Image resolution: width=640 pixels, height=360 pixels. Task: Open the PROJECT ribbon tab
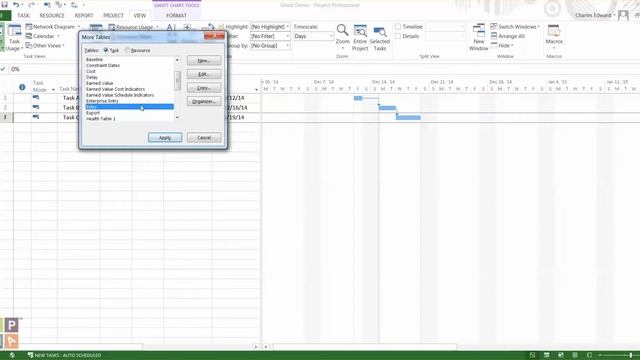click(113, 16)
